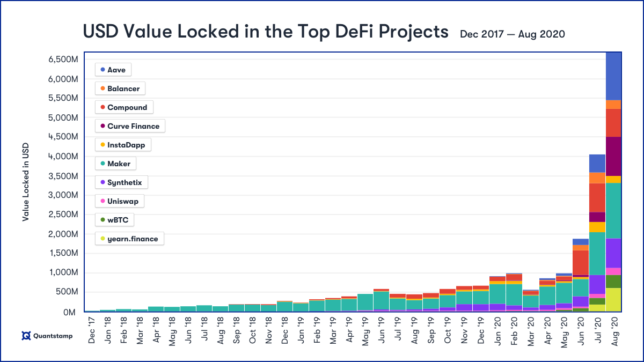Click the Dec '17 x-axis label
644x362 pixels.
pyautogui.click(x=92, y=328)
